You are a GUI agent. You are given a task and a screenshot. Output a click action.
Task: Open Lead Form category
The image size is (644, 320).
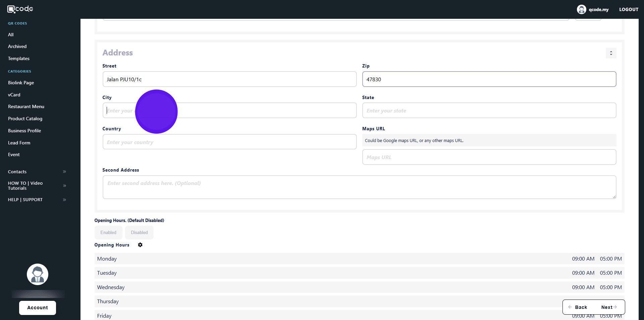[19, 143]
